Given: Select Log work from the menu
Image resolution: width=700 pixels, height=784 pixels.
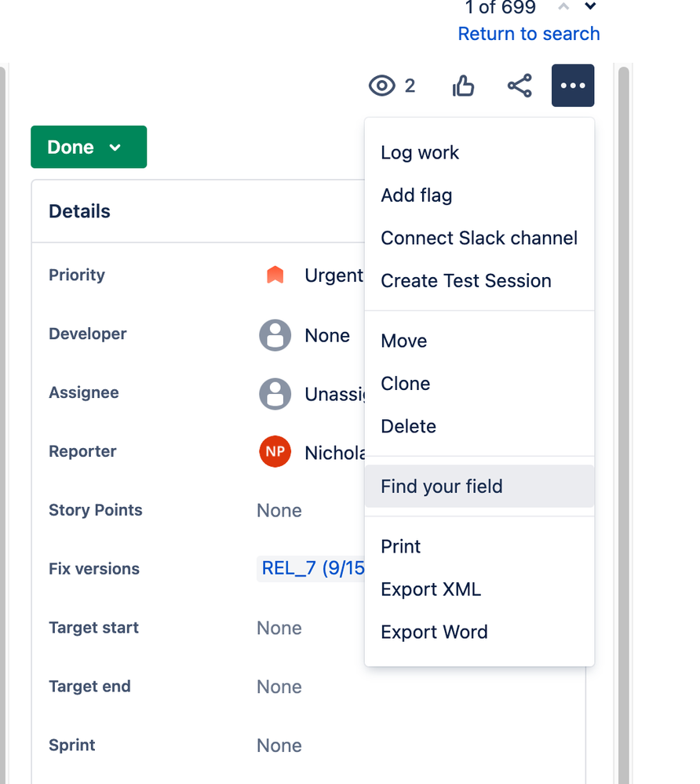Looking at the screenshot, I should (479, 152).
